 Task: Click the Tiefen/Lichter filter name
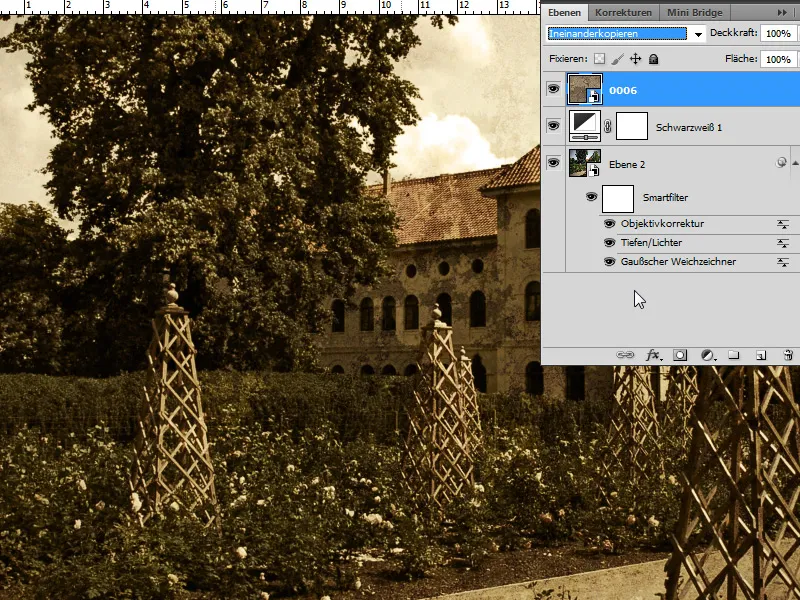[651, 242]
